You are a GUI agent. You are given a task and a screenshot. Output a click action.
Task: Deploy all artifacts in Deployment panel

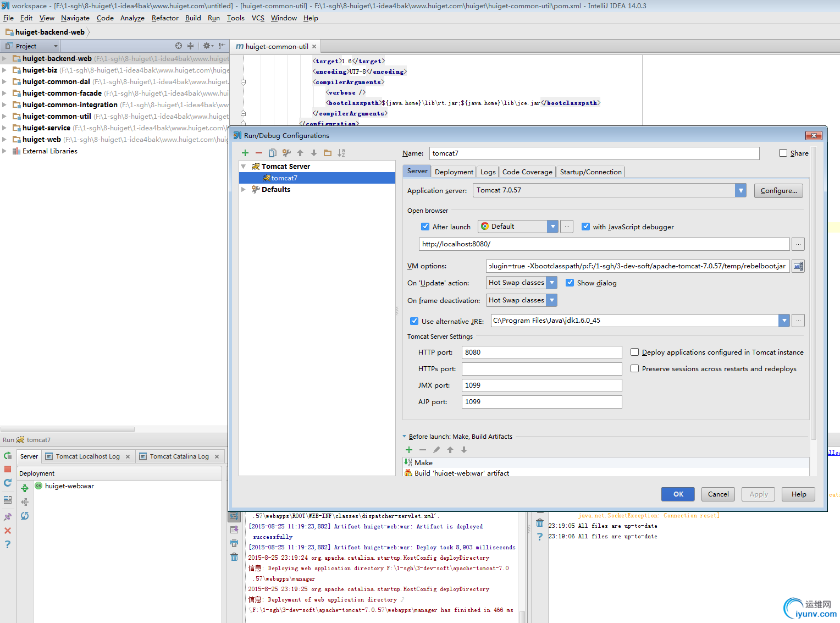pos(25,488)
